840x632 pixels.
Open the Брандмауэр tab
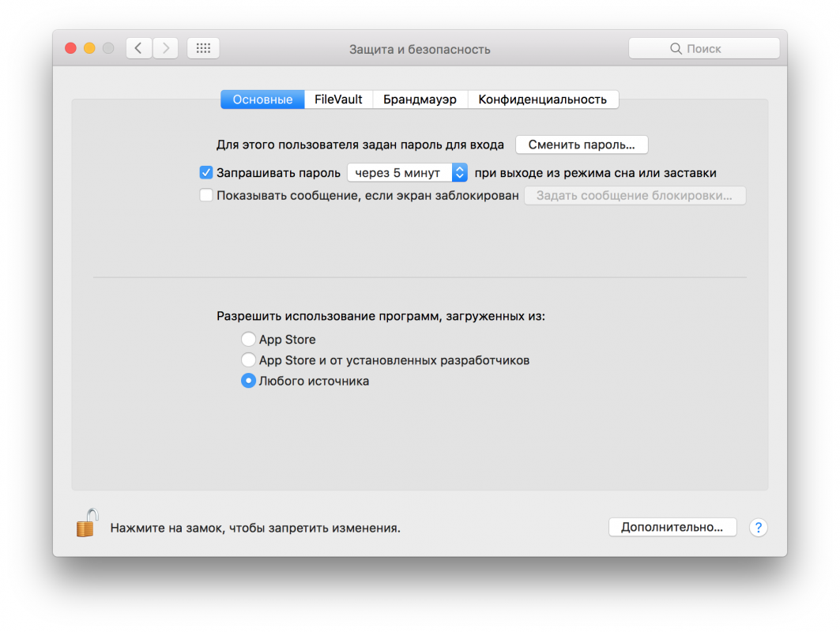[x=420, y=100]
